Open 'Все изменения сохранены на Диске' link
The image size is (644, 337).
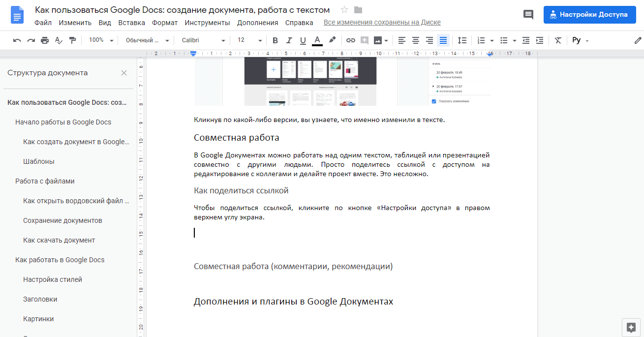(382, 23)
